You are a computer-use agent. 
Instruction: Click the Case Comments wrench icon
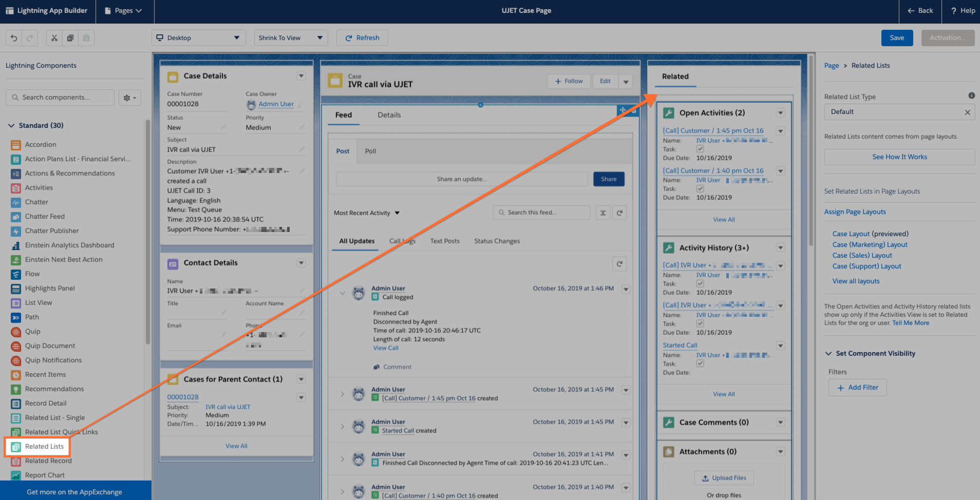pos(669,422)
